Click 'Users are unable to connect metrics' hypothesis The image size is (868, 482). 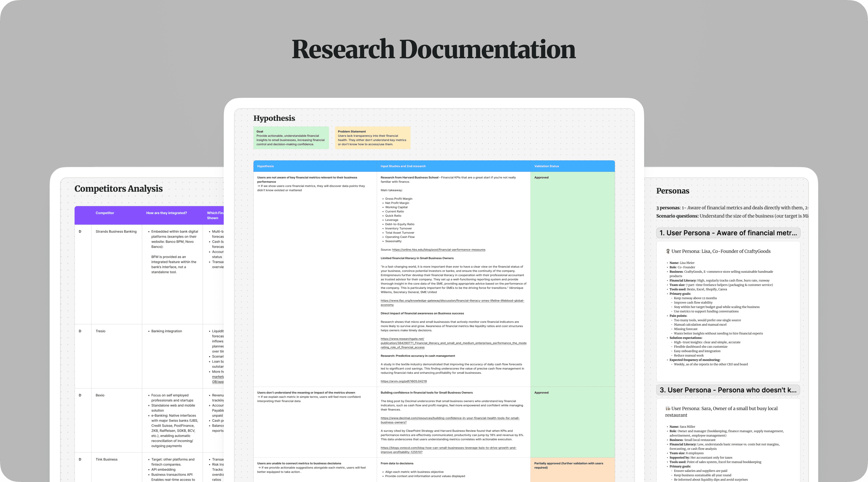(299, 463)
